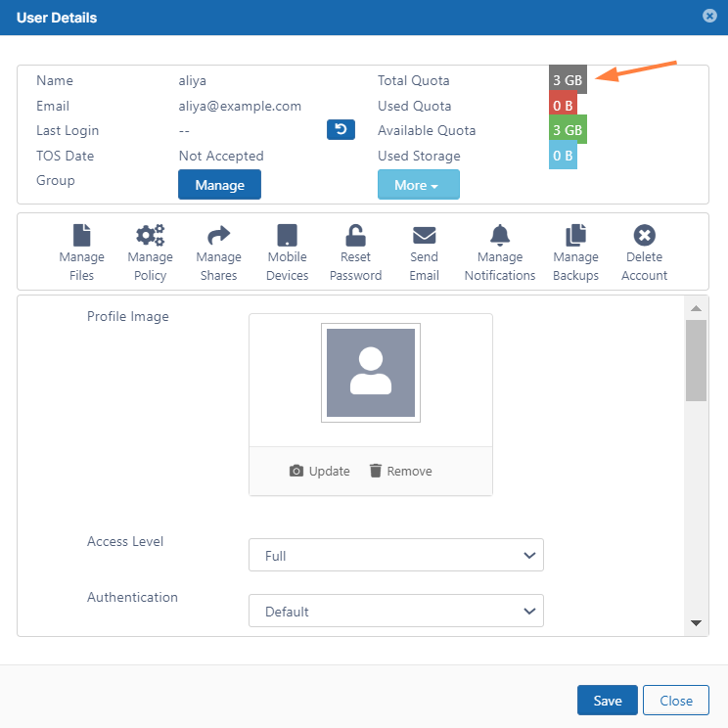The height and width of the screenshot is (728, 728).
Task: Click the Delete Account icon
Action: (x=644, y=235)
